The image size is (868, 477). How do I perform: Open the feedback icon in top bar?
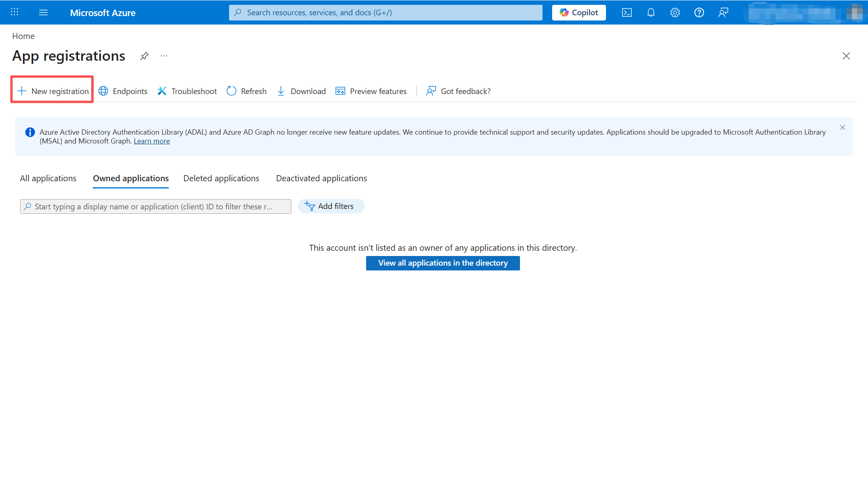click(723, 12)
